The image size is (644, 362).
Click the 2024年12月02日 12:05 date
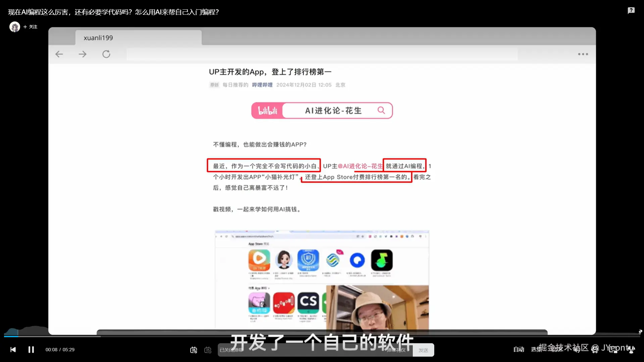304,85
